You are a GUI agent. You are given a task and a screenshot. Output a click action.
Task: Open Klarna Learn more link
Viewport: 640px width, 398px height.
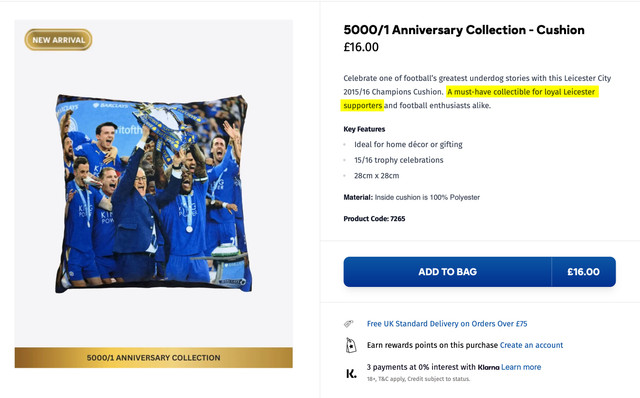(521, 367)
